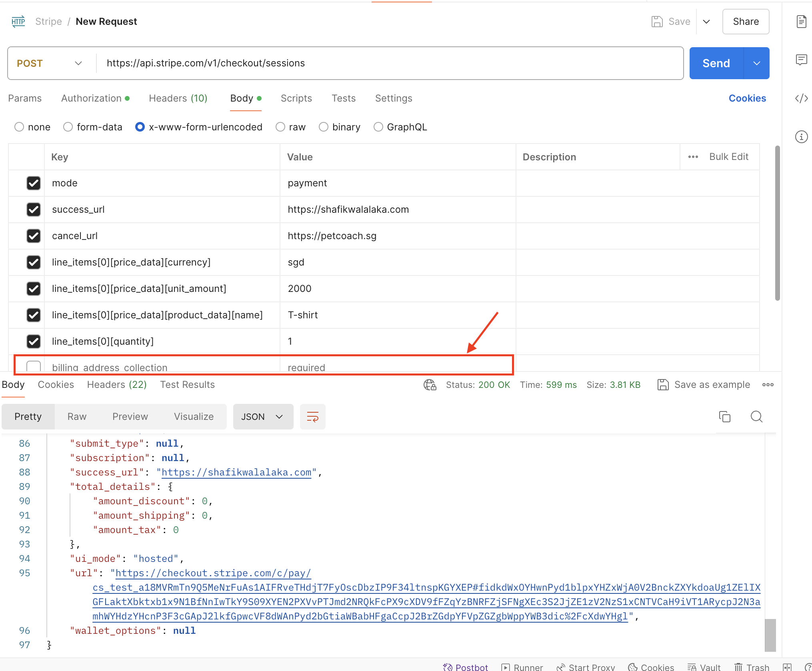Expand the Save options chevron
The width and height of the screenshot is (812, 671).
click(706, 22)
